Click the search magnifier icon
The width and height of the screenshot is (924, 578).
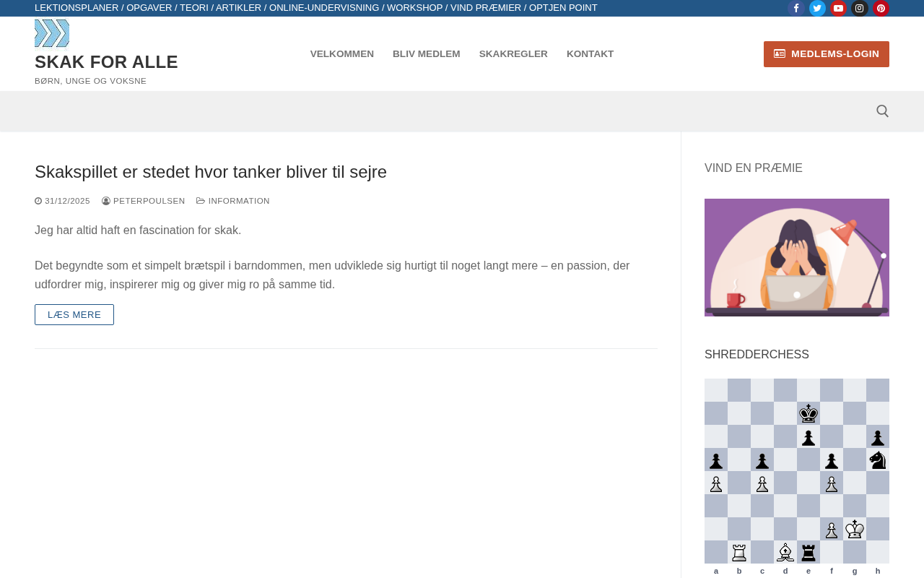click(x=882, y=111)
